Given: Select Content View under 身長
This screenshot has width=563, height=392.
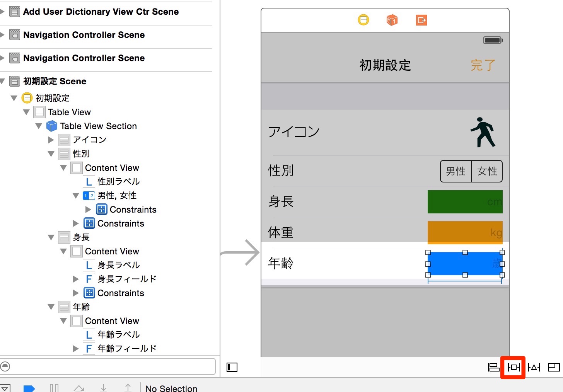Looking at the screenshot, I should [105, 251].
